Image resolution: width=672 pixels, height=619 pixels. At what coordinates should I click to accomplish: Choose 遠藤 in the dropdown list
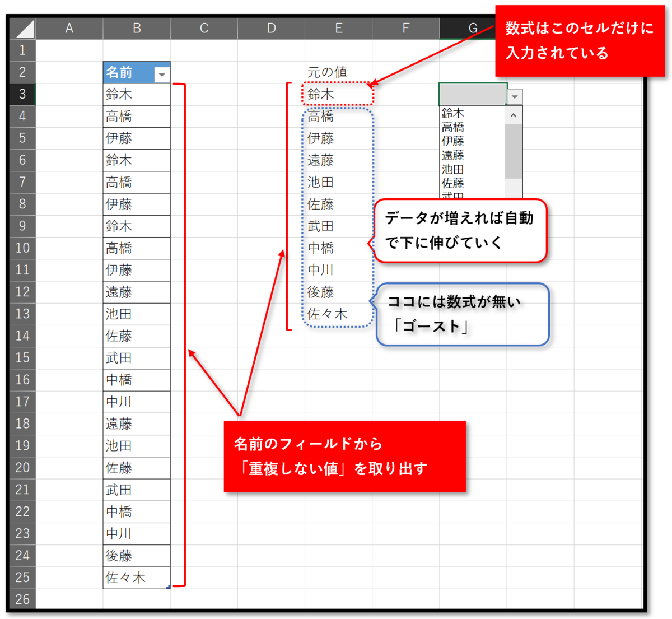[472, 155]
